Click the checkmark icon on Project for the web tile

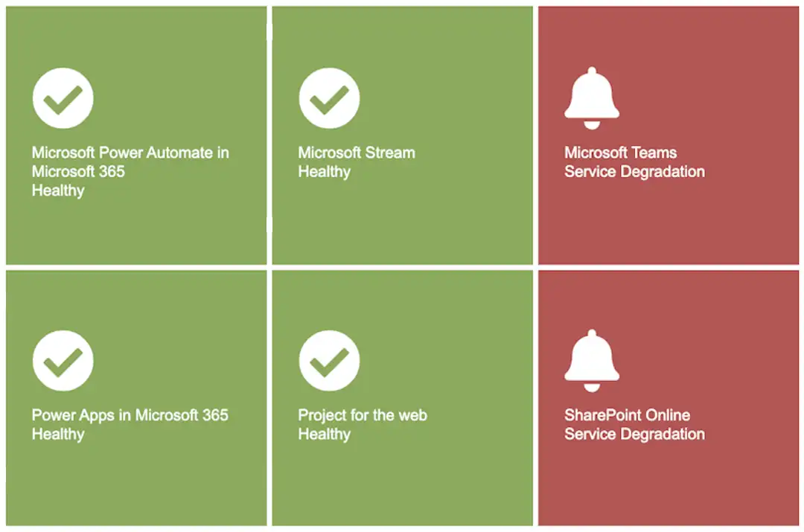tap(329, 360)
